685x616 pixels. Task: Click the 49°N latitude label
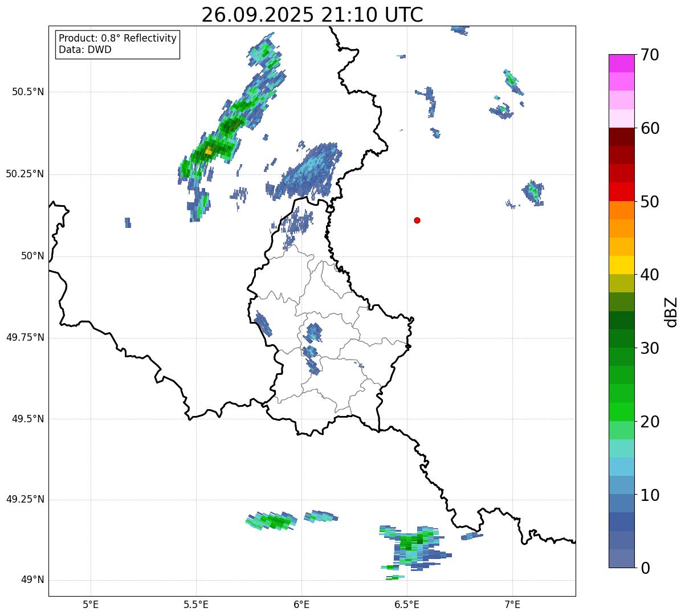(x=32, y=580)
